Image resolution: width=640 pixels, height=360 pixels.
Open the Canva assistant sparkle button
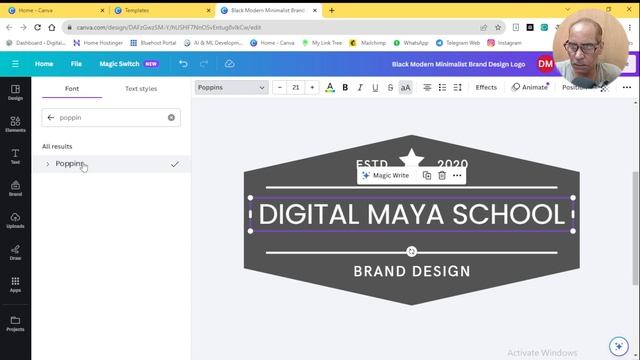click(619, 346)
